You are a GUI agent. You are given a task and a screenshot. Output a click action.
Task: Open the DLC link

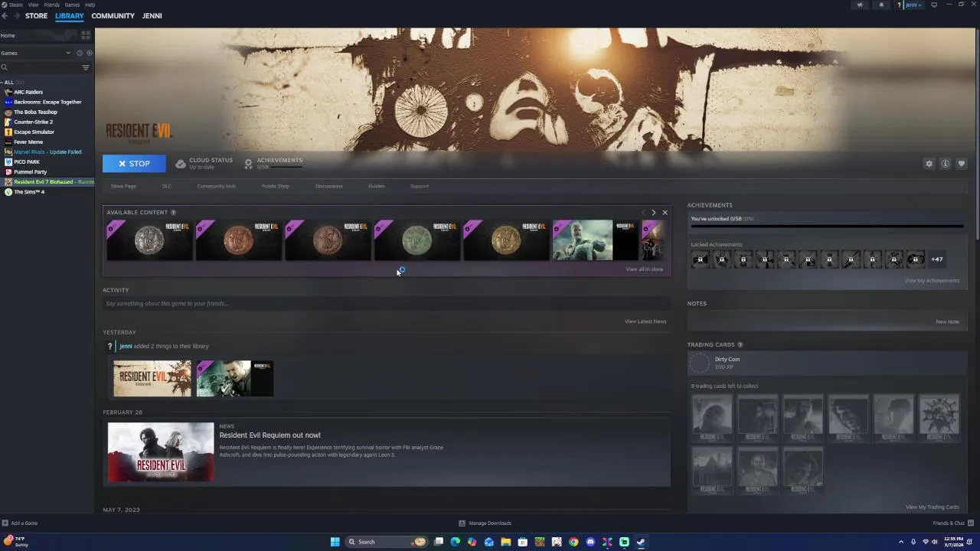166,186
